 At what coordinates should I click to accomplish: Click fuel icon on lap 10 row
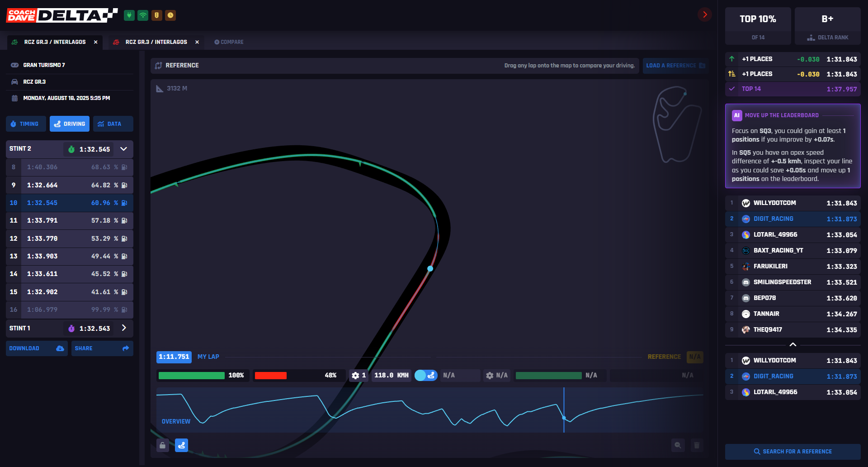tap(125, 203)
